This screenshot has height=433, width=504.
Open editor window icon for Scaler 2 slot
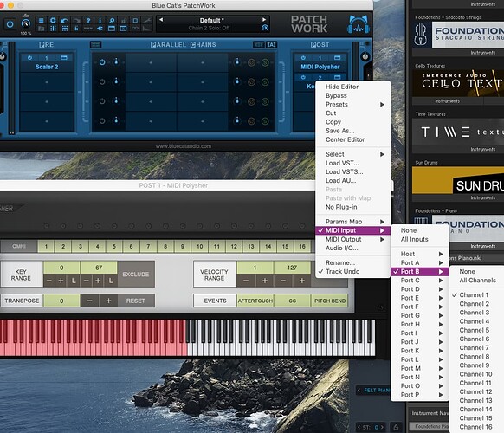(x=64, y=57)
